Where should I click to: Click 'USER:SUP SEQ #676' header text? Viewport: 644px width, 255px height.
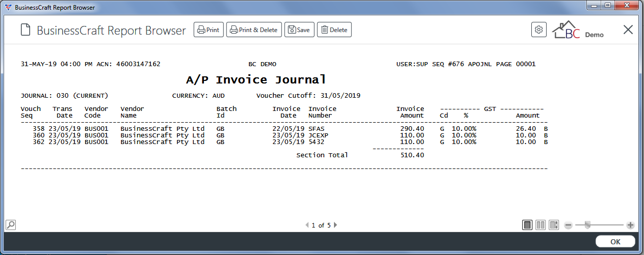pos(430,65)
